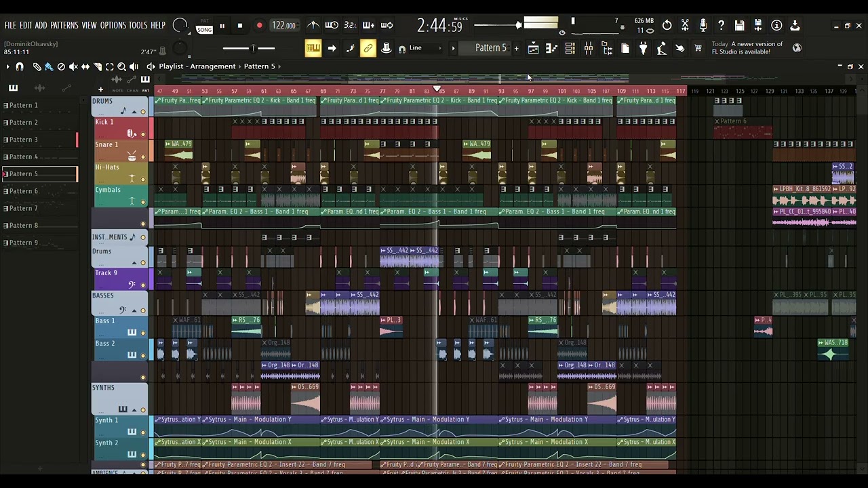Toggle typing keyboard to piano icon
The image size is (868, 488).
click(313, 48)
